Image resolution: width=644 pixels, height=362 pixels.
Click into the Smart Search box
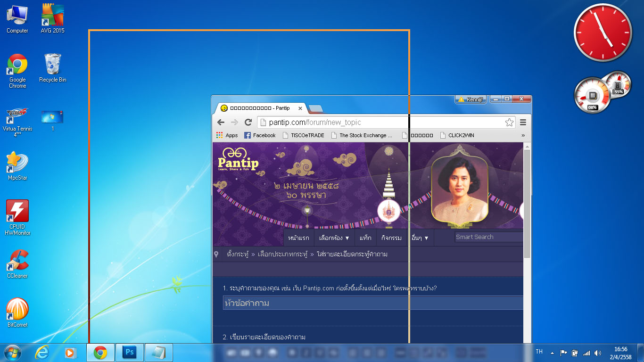tap(489, 237)
